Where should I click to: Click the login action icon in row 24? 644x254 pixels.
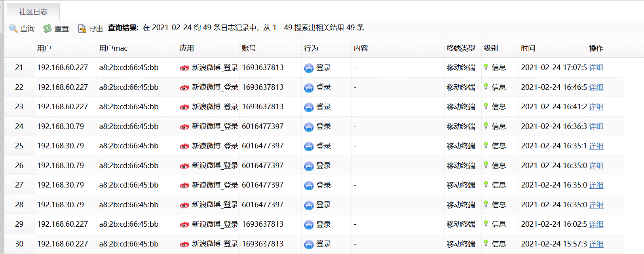pos(309,127)
